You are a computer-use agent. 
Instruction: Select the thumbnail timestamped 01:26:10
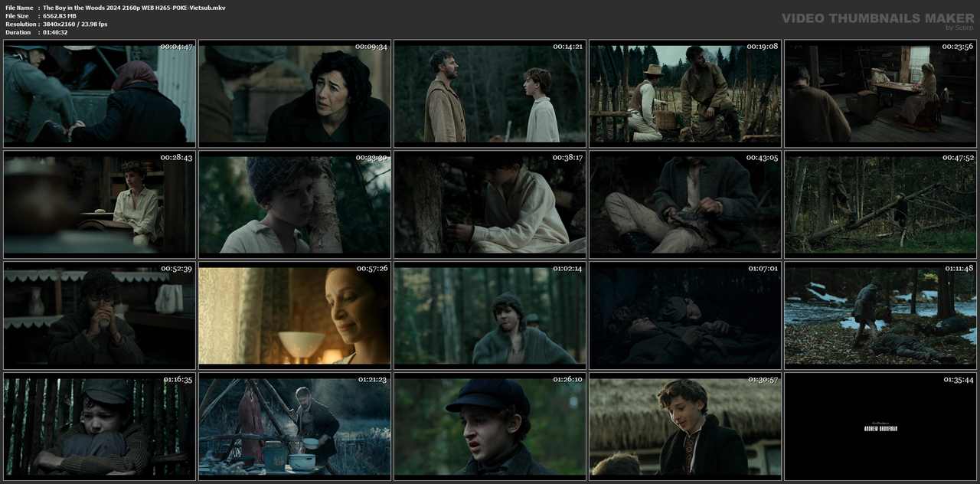490,426
